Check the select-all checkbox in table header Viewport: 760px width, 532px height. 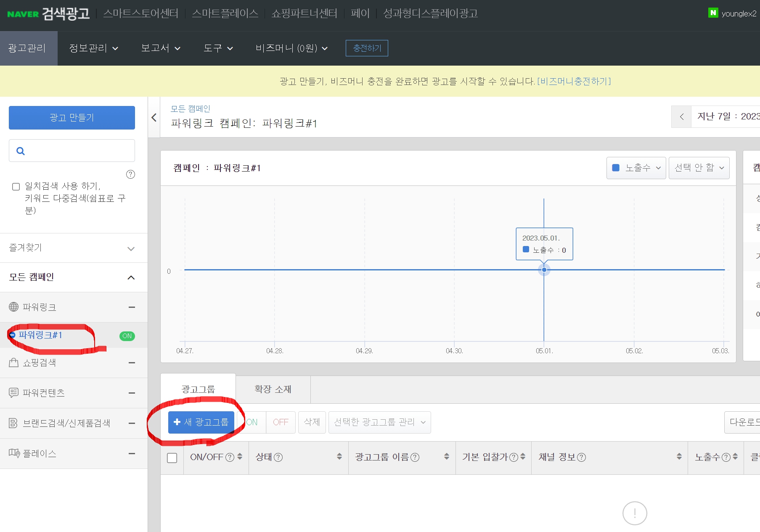pyautogui.click(x=172, y=458)
